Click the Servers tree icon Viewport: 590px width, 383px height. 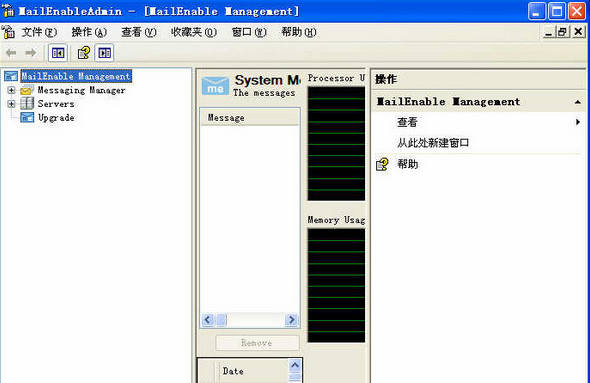click(27, 103)
